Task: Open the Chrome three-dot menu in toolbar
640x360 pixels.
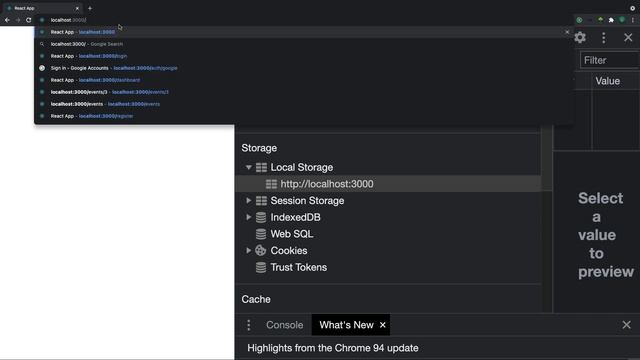Action: [633, 20]
